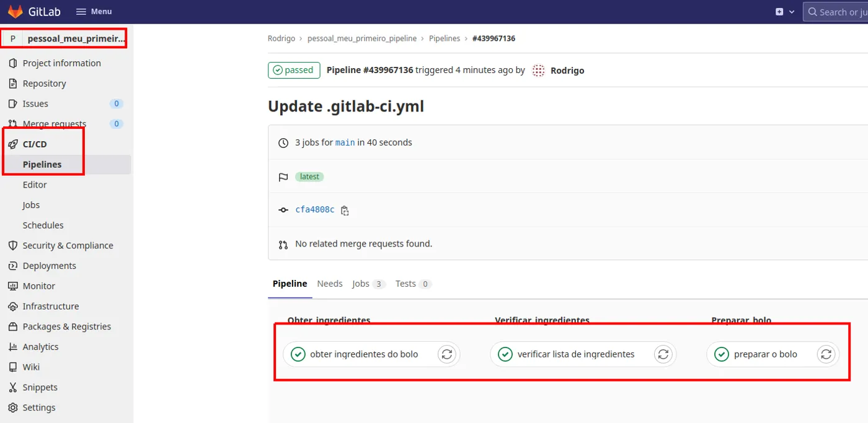Click the CI/CD rocket icon
Screen dimensions: 868x423
12,144
